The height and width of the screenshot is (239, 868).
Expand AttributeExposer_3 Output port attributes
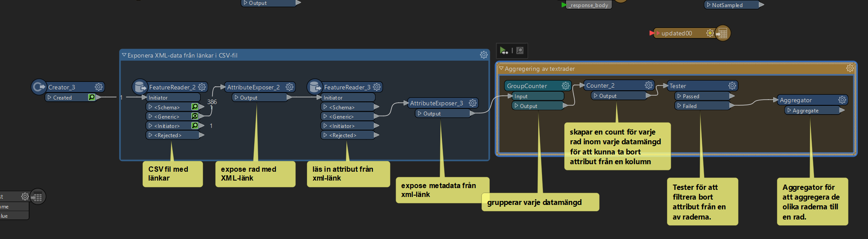(419, 114)
